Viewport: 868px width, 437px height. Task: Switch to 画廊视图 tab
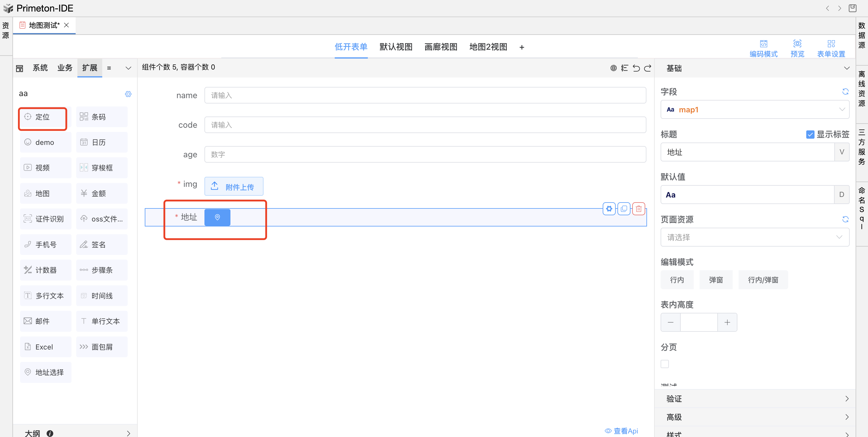tap(441, 47)
